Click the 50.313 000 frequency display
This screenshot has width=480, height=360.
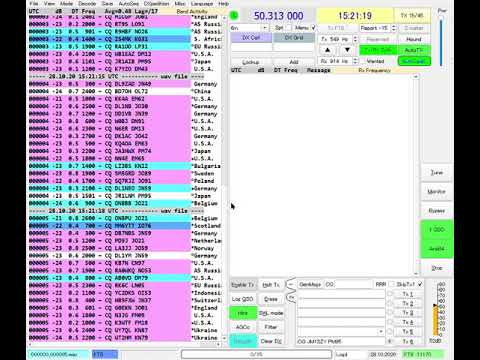tap(278, 16)
